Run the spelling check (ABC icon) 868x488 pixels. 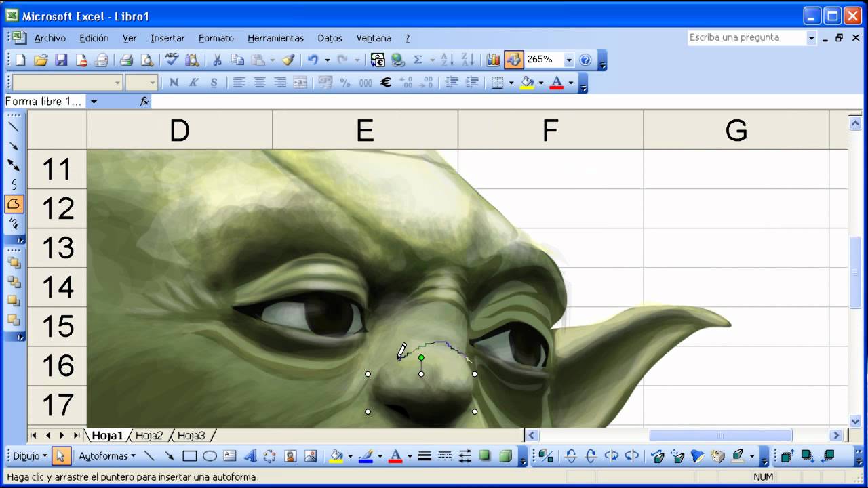click(172, 60)
